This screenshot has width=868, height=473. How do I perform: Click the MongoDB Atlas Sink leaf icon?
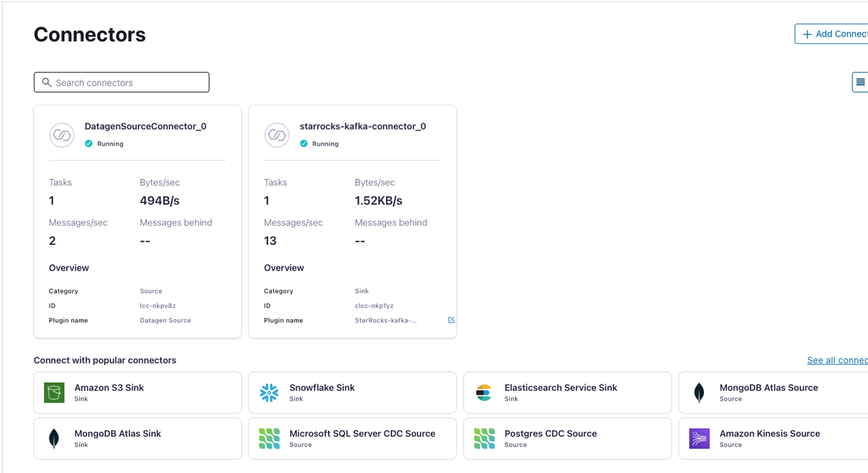pos(54,438)
